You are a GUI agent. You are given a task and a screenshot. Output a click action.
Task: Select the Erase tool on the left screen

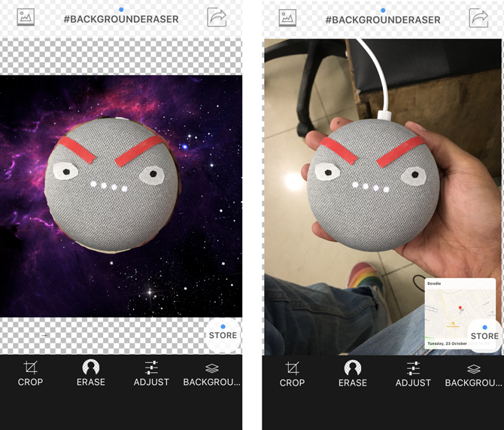[x=91, y=374]
